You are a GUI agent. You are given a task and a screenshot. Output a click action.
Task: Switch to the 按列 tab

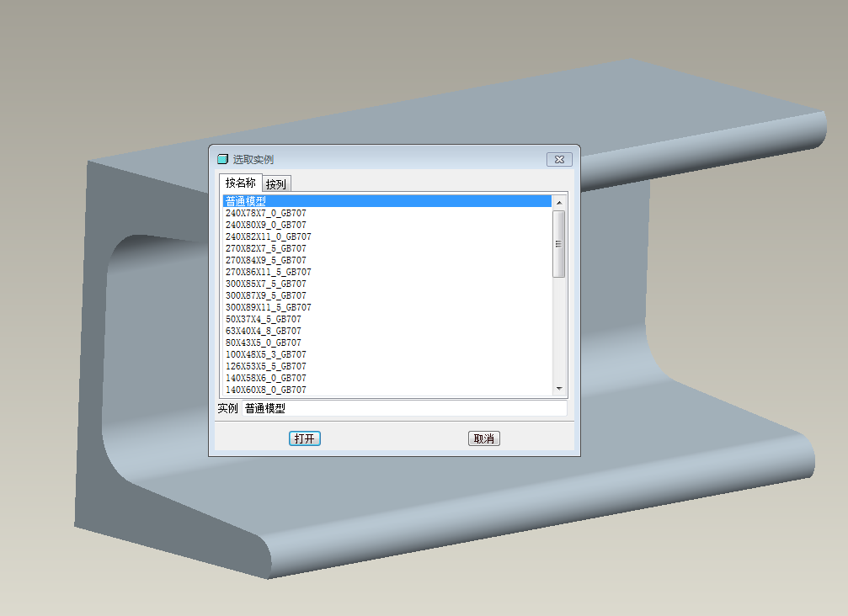point(276,184)
